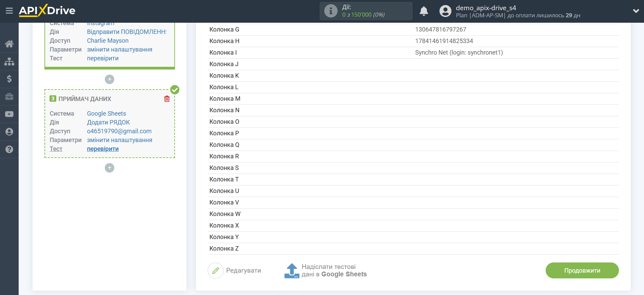Click the Колонка U row label
This screenshot has width=644, height=295.
click(224, 191)
